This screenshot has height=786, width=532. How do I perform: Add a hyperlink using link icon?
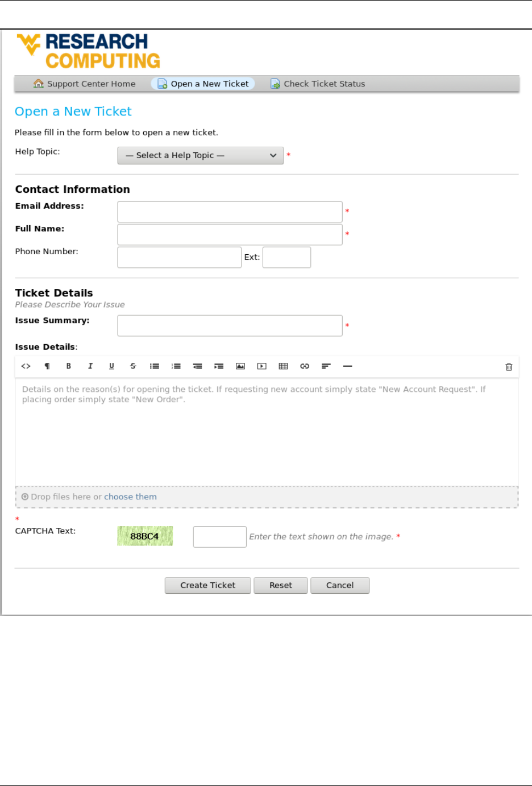305,366
